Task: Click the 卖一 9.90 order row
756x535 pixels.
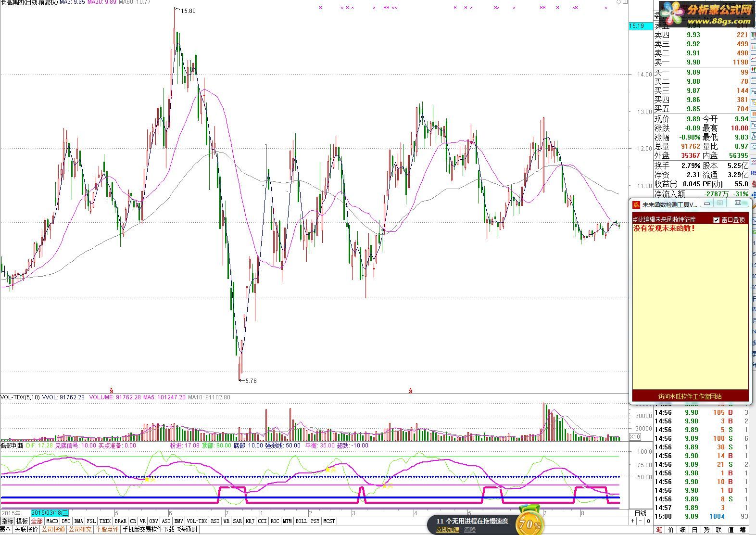Action: point(701,62)
